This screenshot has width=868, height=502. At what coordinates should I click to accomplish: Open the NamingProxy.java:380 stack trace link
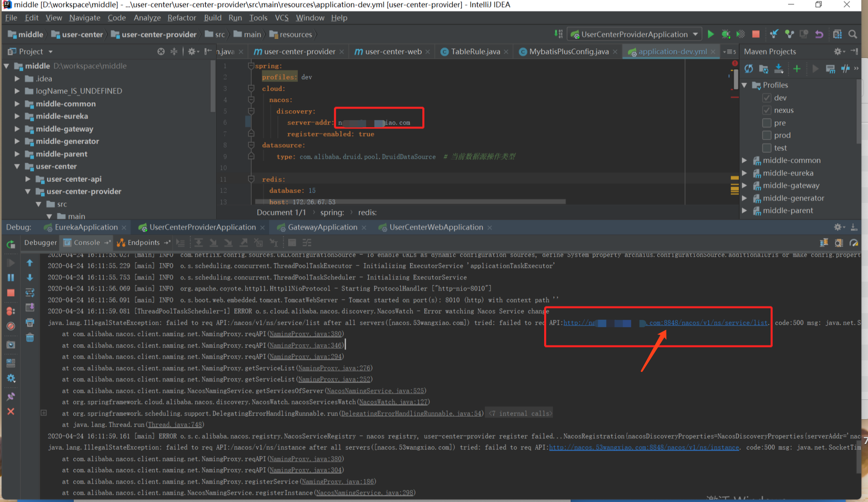click(306, 334)
